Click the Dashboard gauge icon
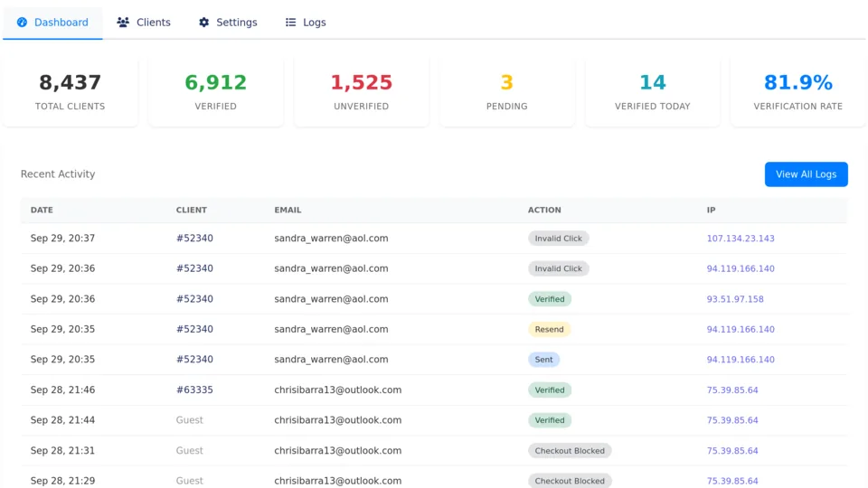 point(22,22)
